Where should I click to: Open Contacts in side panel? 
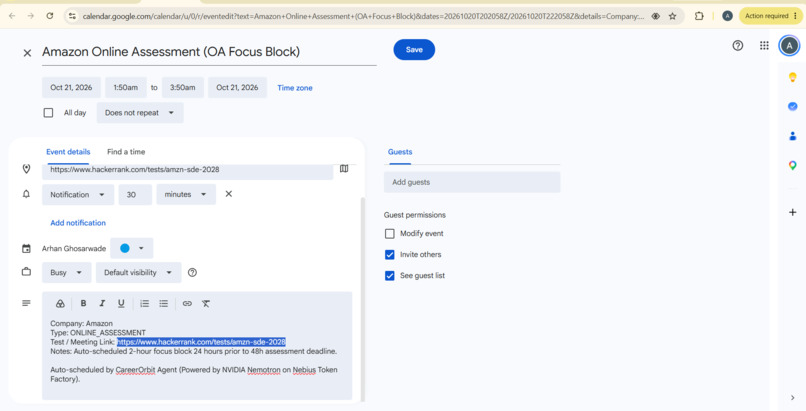point(793,136)
